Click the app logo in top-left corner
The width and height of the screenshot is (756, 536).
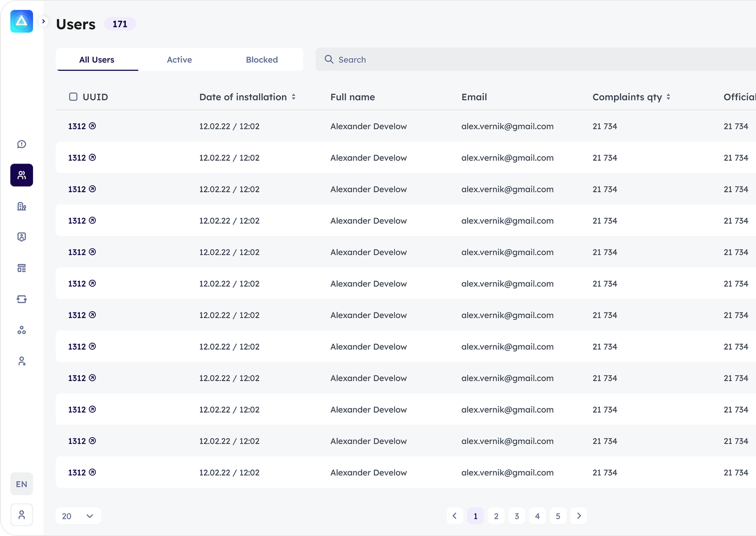coord(22,21)
